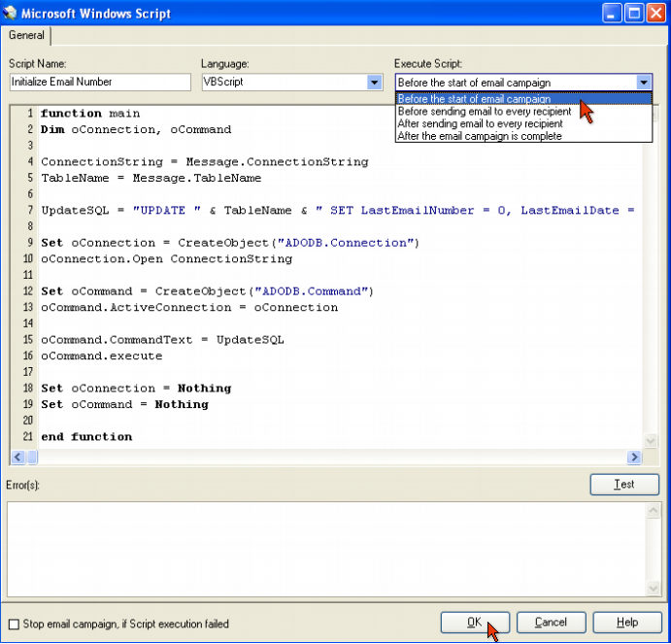
Task: Click the Errors box scroll up arrow
Action: pos(653,510)
